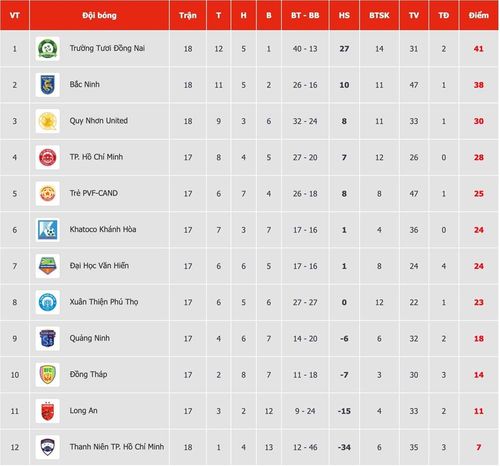Click the Đội bóng column header
The width and height of the screenshot is (500, 466).
99,15
